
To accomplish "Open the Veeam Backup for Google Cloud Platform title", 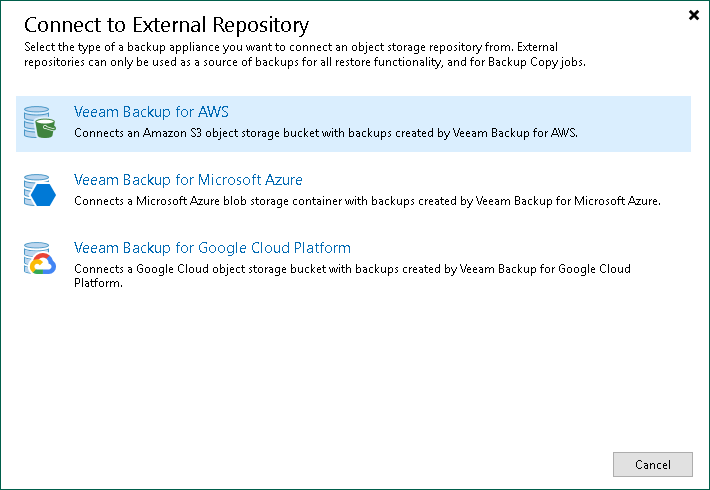I will tap(212, 248).
